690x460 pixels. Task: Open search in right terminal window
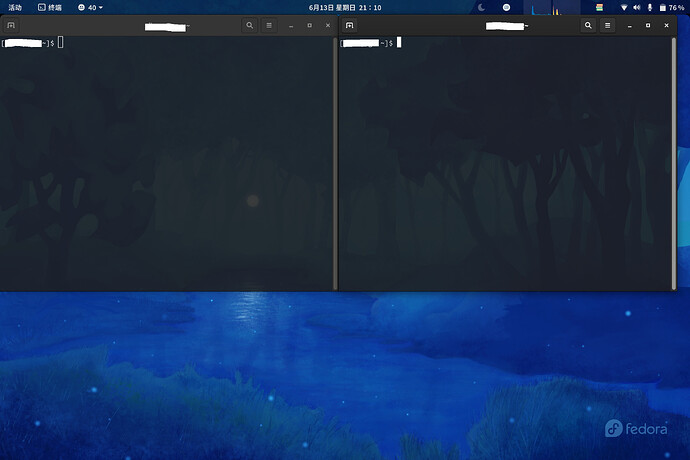(x=588, y=26)
